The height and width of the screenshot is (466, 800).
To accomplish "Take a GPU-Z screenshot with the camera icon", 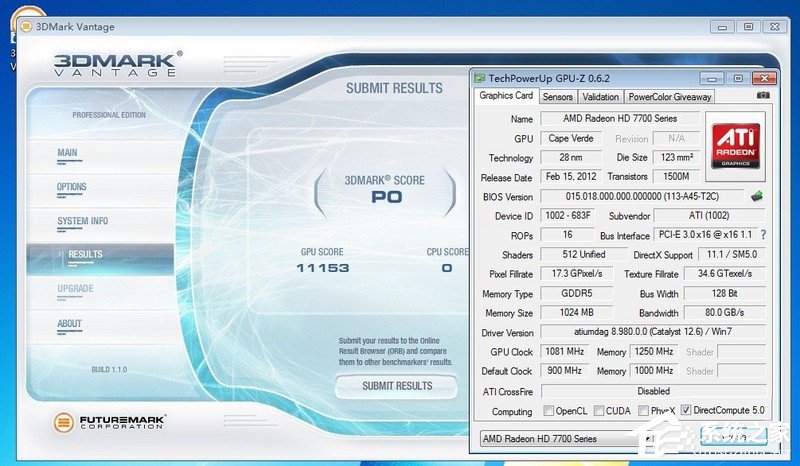I will (x=763, y=95).
